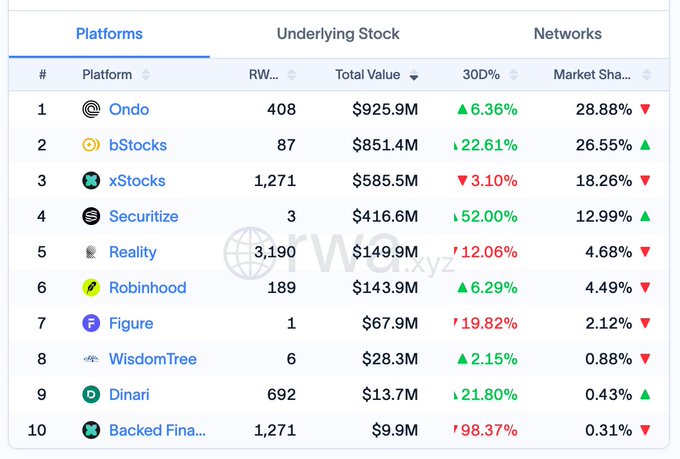Viewport: 680px width, 459px height.
Task: Select Ondo's total value $925.9M
Action: tap(385, 109)
